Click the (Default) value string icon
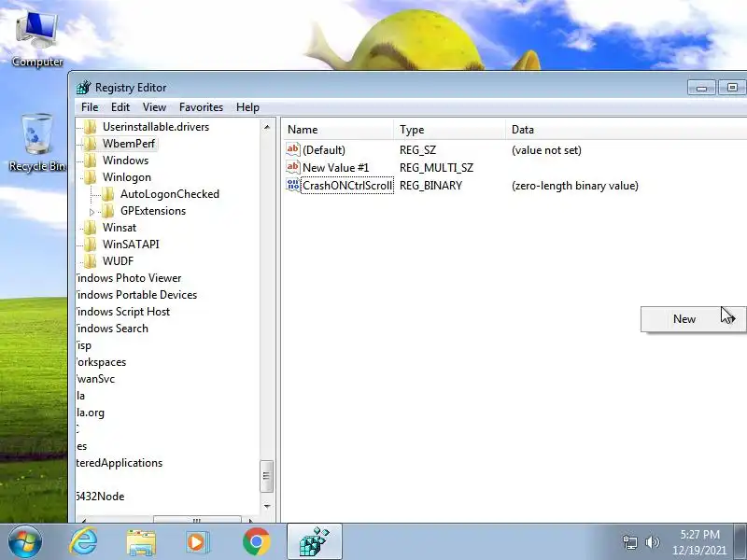Screen dimensions: 747x560 pos(293,149)
